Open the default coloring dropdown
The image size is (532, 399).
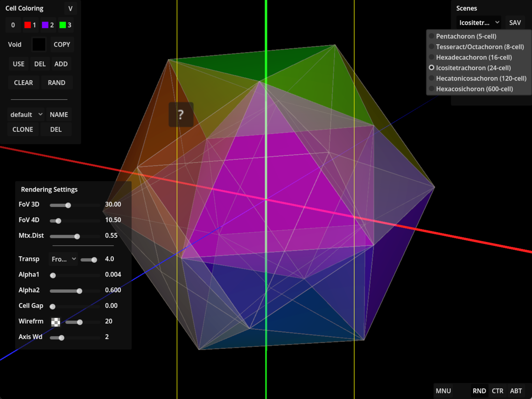(26, 115)
